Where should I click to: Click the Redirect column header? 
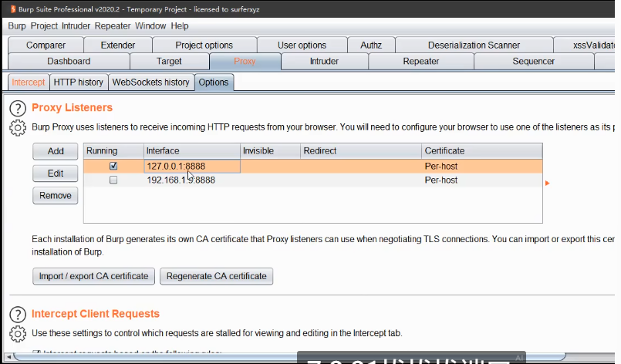(x=361, y=151)
